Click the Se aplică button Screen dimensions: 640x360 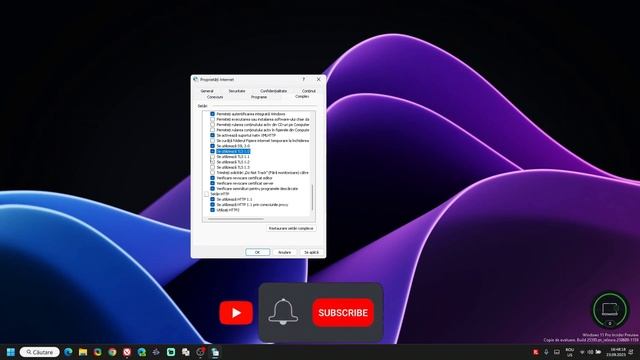[x=311, y=252]
